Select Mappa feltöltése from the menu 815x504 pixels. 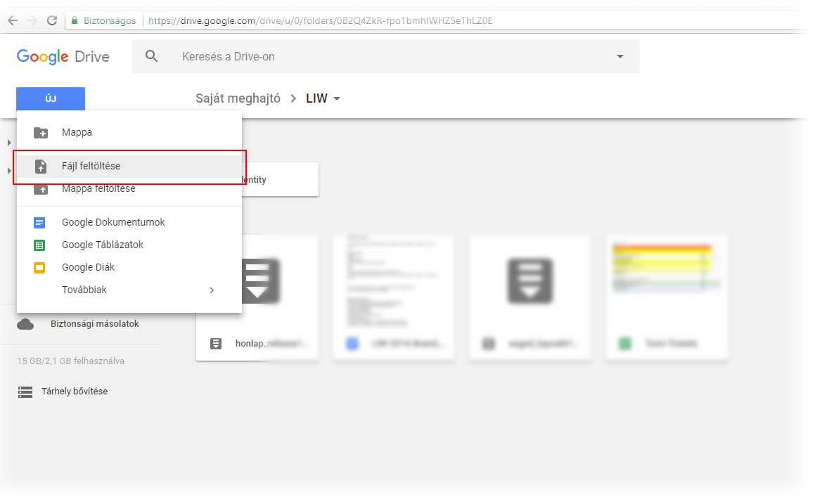tap(98, 189)
